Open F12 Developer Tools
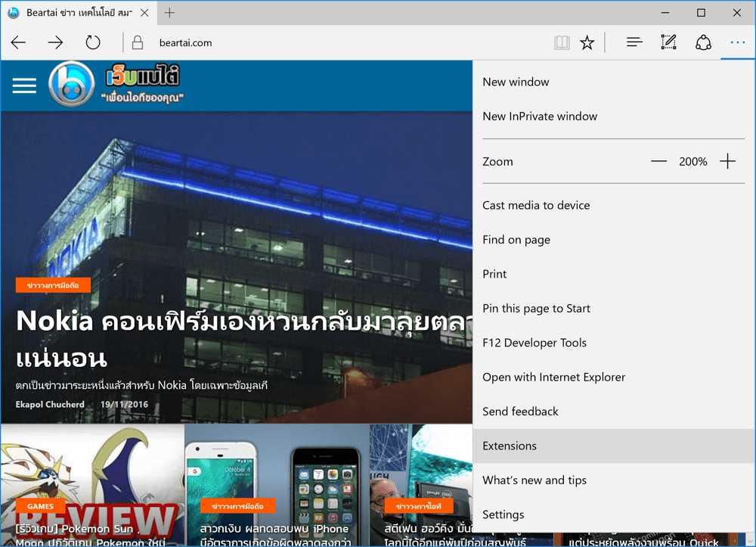This screenshot has height=547, width=756. (x=613, y=343)
